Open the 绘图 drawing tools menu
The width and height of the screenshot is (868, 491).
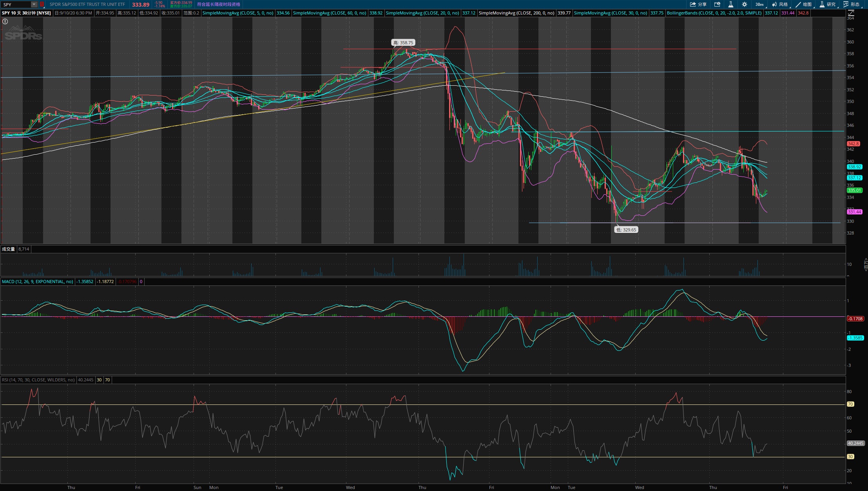point(804,4)
